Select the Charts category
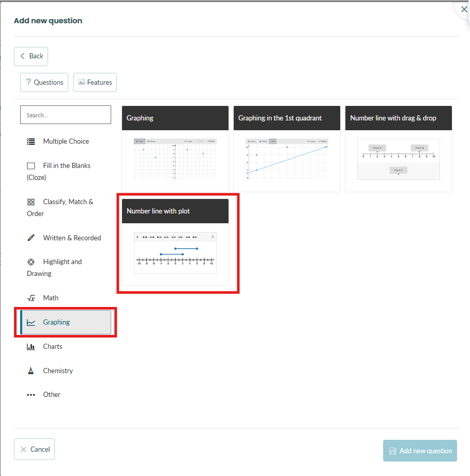470x476 pixels. pyautogui.click(x=66, y=346)
